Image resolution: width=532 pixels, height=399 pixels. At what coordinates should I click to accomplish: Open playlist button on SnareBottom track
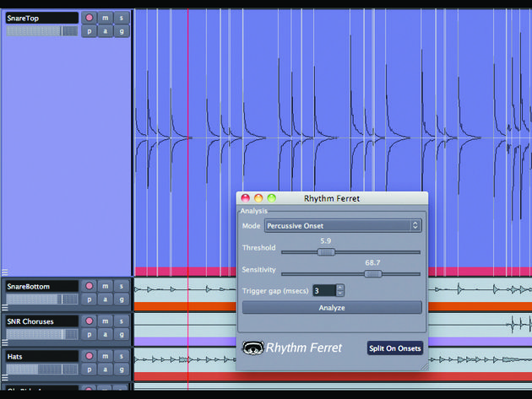click(x=90, y=299)
